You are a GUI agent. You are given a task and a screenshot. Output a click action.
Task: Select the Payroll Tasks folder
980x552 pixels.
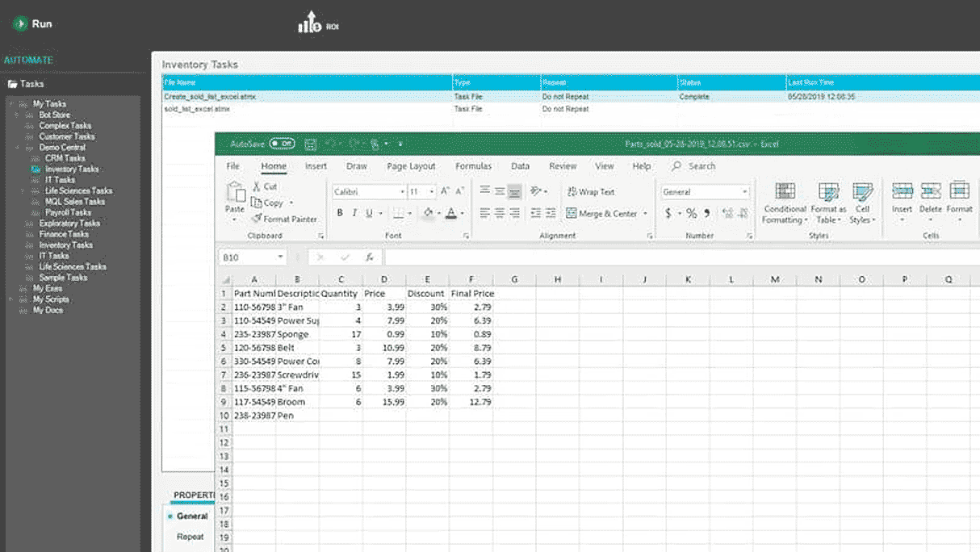pos(68,213)
